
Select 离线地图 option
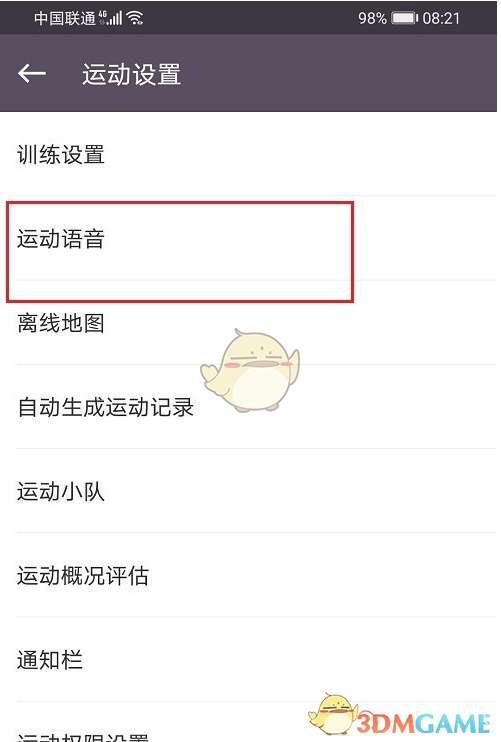click(250, 323)
